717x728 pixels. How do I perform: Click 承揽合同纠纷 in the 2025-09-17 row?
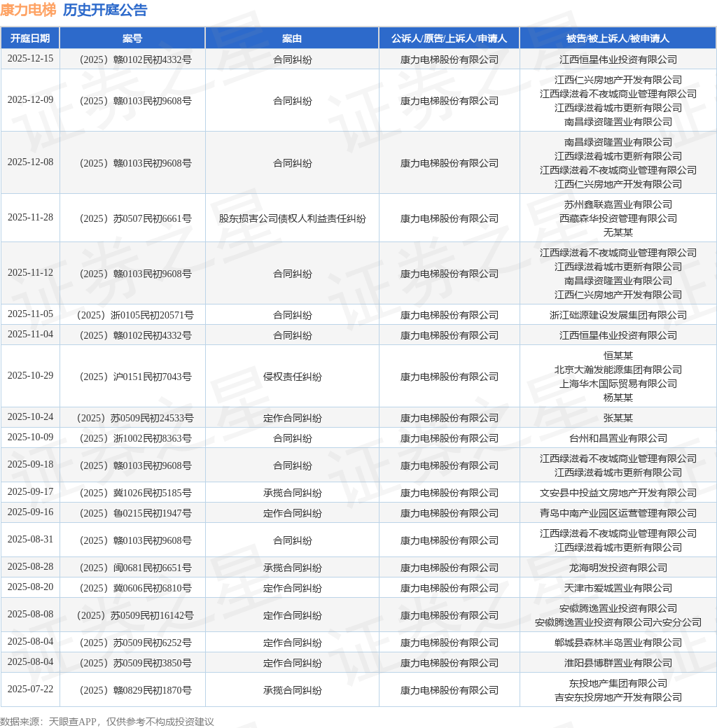pos(292,493)
